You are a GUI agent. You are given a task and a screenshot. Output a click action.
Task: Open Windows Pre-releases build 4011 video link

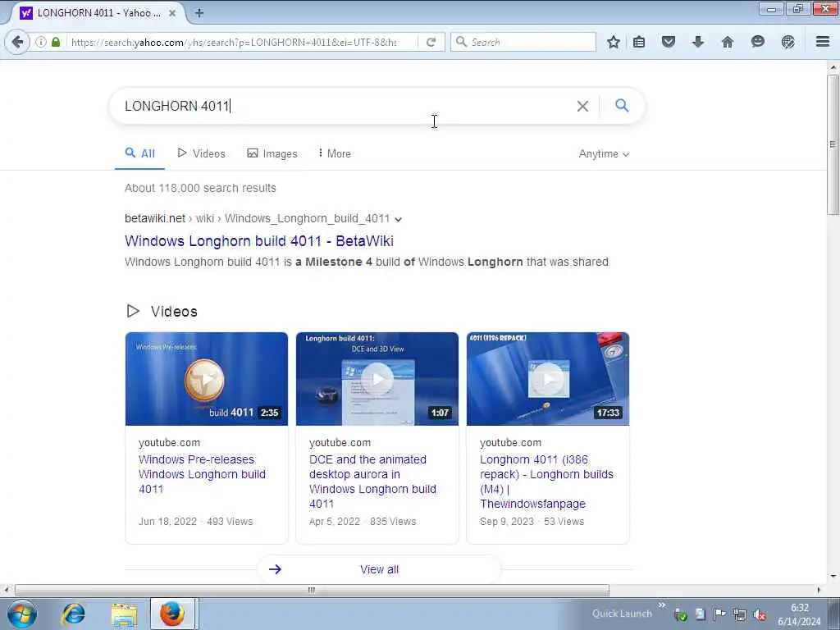(202, 474)
